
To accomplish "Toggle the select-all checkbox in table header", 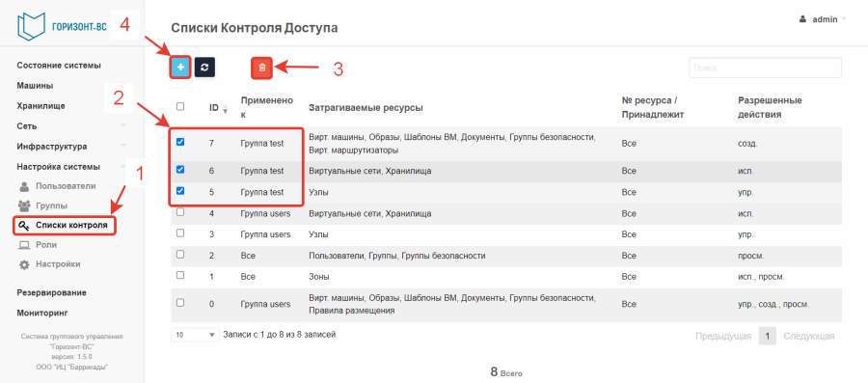I will [180, 106].
